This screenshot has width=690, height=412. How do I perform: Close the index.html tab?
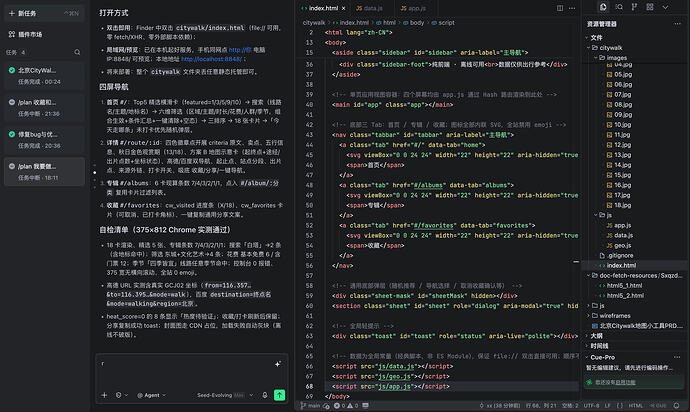click(344, 8)
